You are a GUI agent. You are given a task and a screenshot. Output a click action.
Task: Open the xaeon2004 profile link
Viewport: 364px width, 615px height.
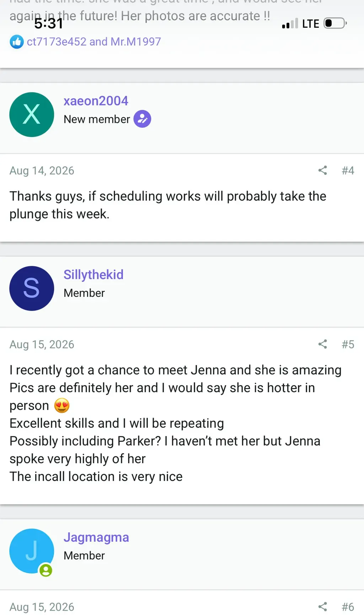[x=96, y=101]
